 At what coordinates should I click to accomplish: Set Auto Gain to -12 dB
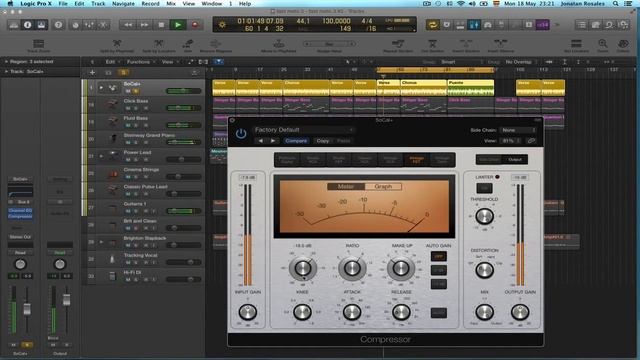(439, 284)
